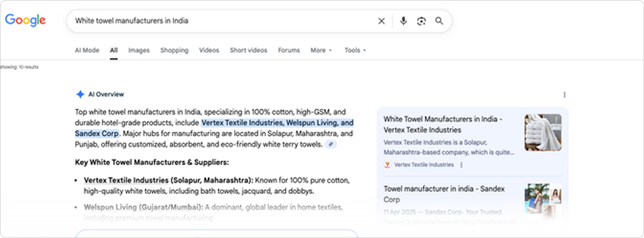Start voice search with microphone icon
This screenshot has height=238, width=644.
[x=403, y=21]
